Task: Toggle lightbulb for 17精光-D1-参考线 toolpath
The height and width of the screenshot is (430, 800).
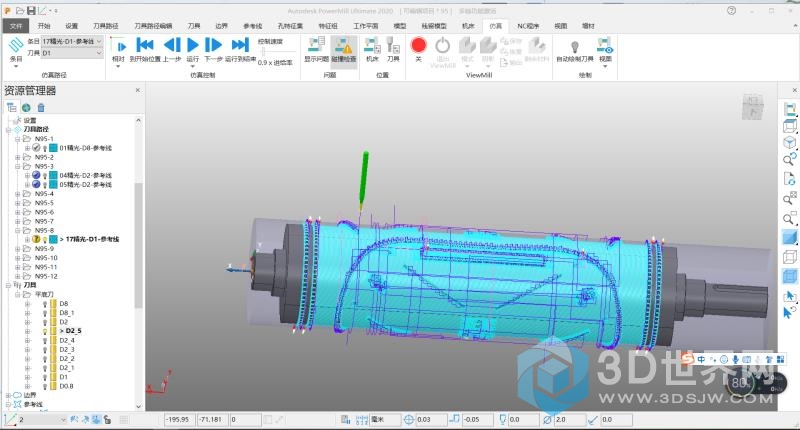Action: 45,239
